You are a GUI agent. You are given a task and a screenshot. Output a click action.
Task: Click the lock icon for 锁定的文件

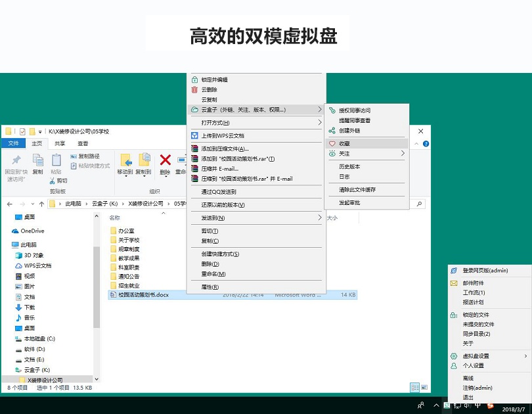pyautogui.click(x=454, y=315)
